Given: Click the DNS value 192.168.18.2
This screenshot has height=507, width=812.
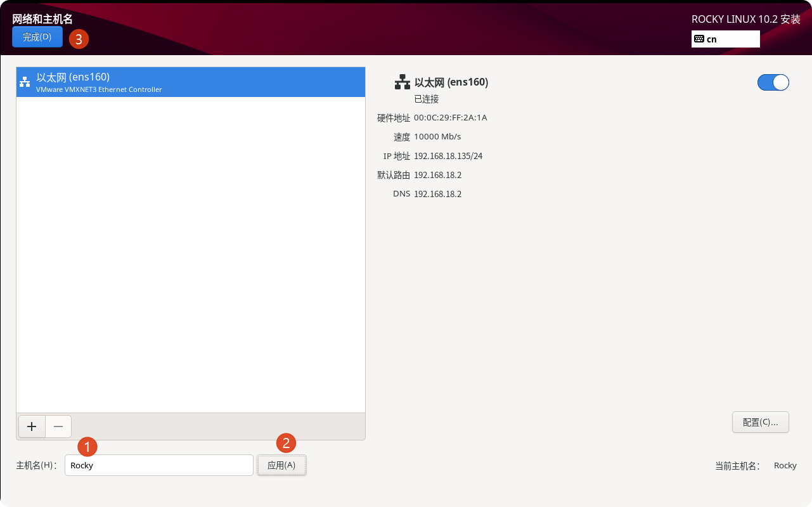Looking at the screenshot, I should click(437, 194).
